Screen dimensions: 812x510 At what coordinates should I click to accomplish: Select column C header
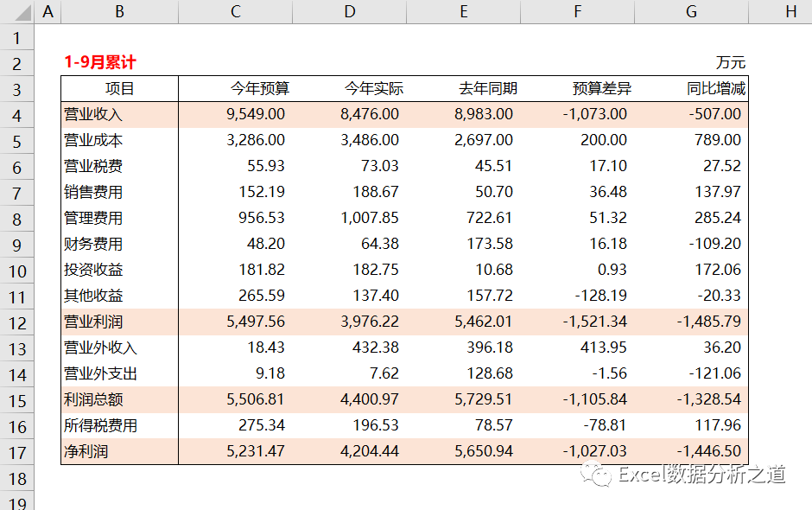pos(236,11)
